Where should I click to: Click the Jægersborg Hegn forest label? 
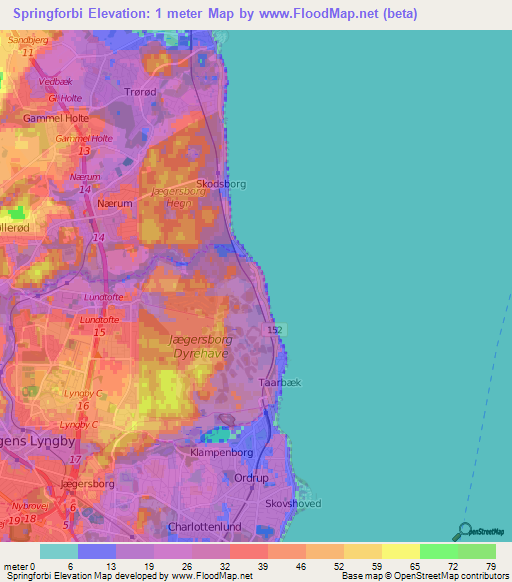pyautogui.click(x=179, y=197)
